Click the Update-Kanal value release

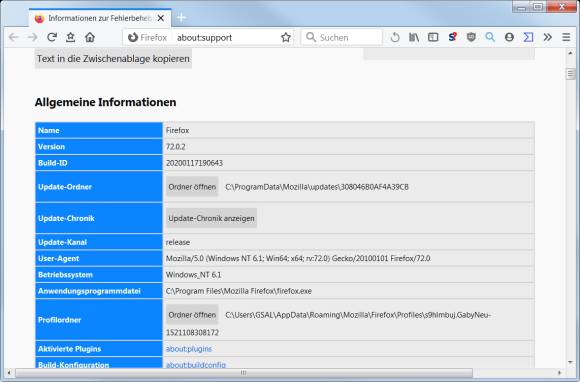tap(178, 242)
